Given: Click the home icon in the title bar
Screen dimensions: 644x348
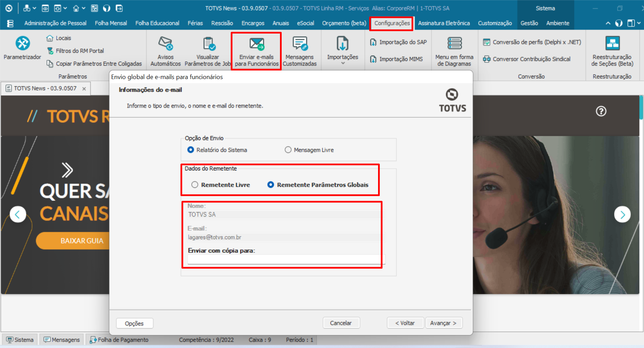Looking at the screenshot, I should coord(76,8).
